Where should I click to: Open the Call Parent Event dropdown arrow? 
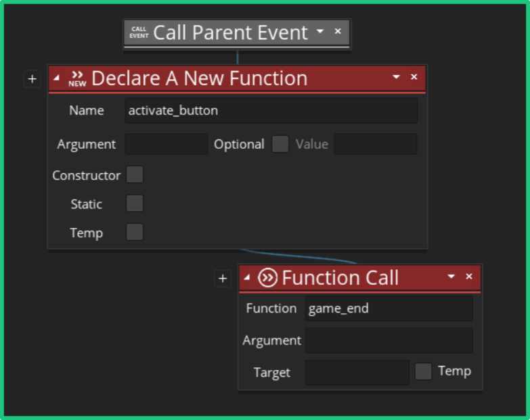coord(319,31)
